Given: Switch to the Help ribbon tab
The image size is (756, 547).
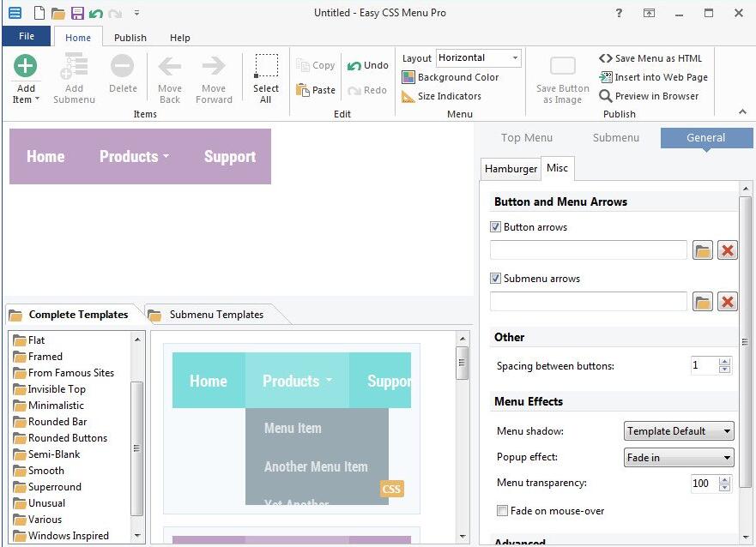Looking at the screenshot, I should pos(180,38).
